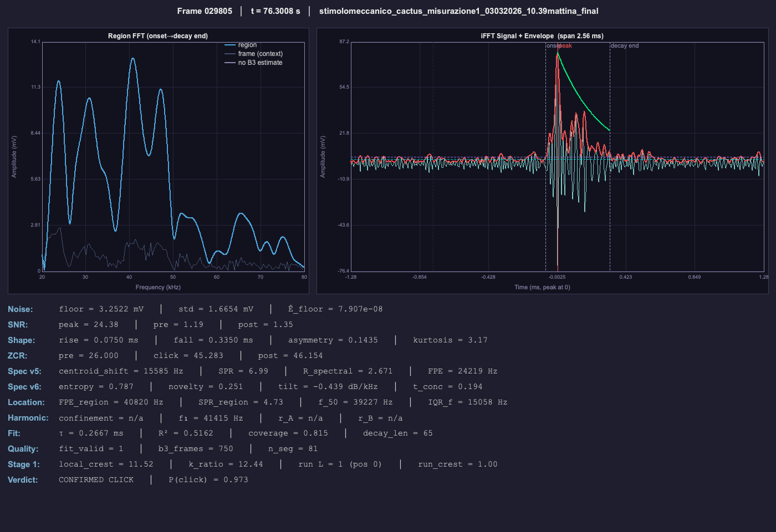Viewport: 776px width, 532px height.
Task: Click the Ê_floor = 7.907e-08 value
Action: click(335, 309)
